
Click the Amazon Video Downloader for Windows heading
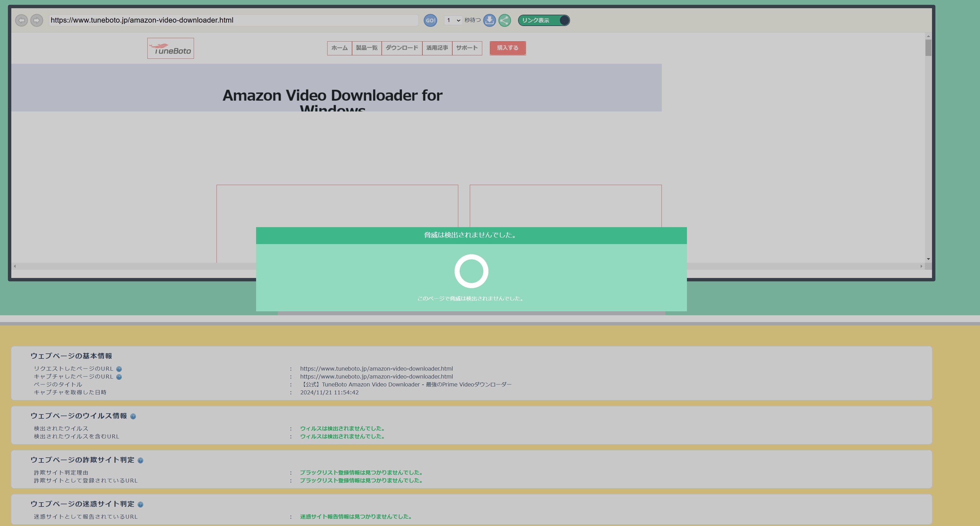333,100
